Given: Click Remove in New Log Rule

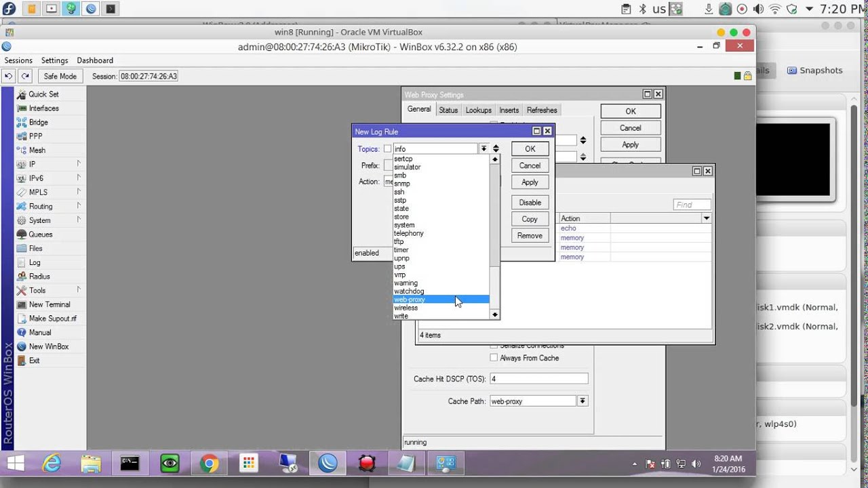Looking at the screenshot, I should point(530,236).
